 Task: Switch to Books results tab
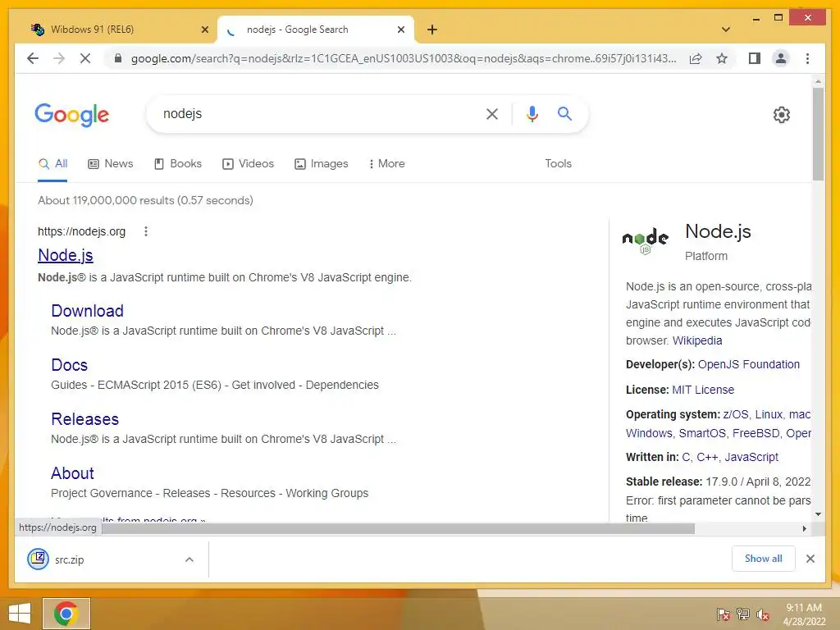[178, 164]
